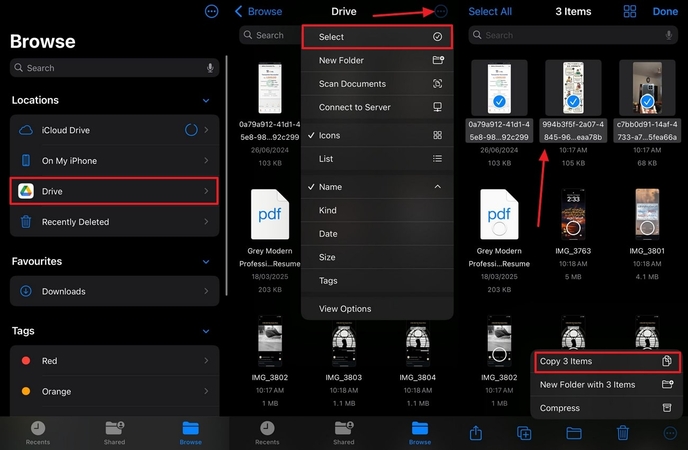Sort files by Name
This screenshot has width=688, height=450.
point(377,187)
